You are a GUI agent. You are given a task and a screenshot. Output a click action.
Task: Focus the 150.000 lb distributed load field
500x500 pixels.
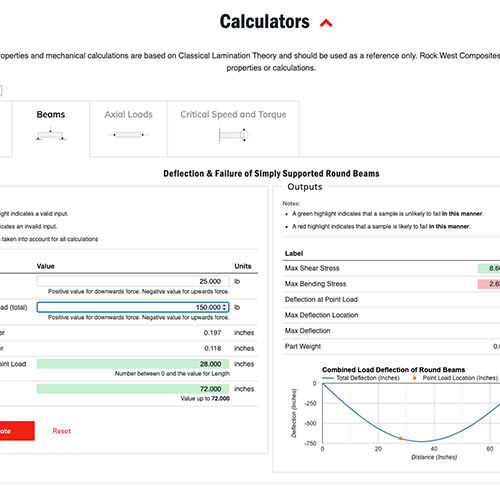pyautogui.click(x=133, y=307)
